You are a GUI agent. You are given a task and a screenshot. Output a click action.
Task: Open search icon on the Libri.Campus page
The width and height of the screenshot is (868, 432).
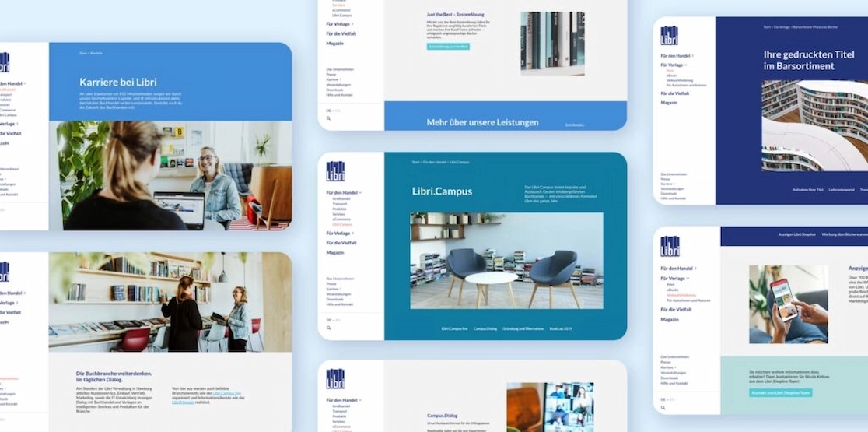(x=328, y=328)
